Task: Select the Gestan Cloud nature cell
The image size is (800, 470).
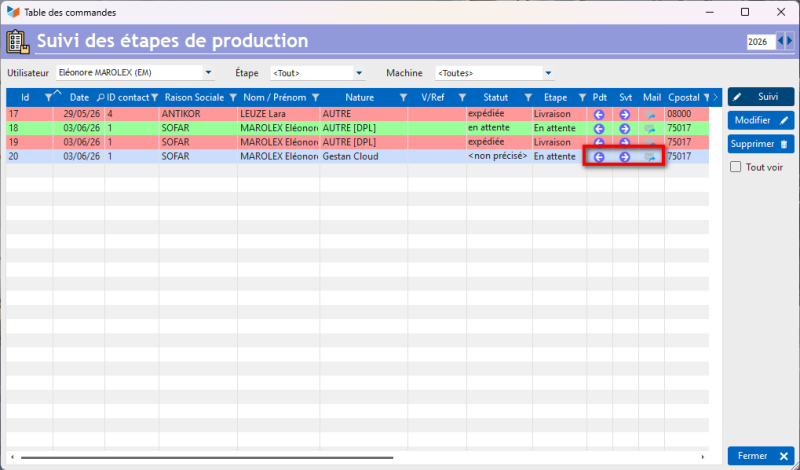Action: click(x=364, y=157)
